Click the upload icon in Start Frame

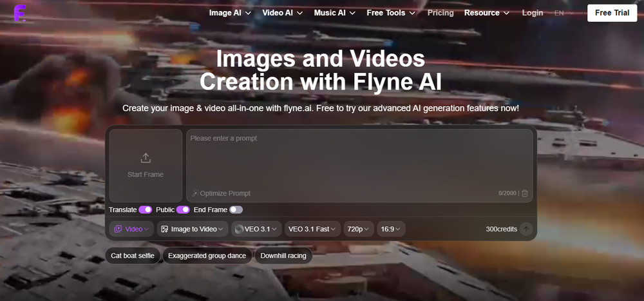tap(146, 158)
